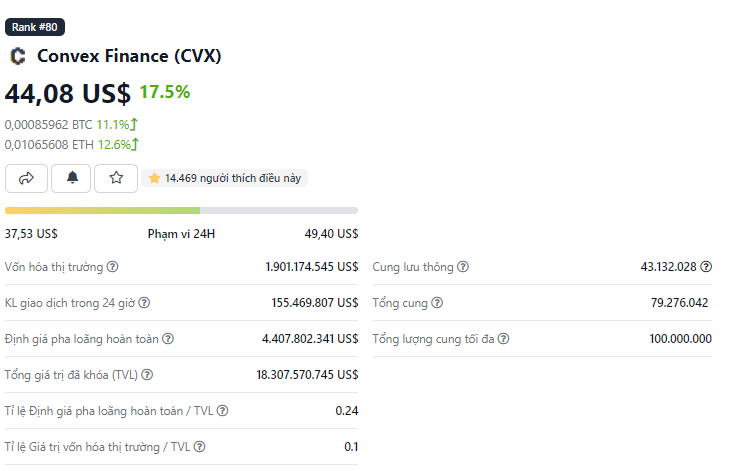Open help icon next to Tỉ lệ Giá trị vốn hóa / TVL
The height and width of the screenshot is (471, 739).
199,446
